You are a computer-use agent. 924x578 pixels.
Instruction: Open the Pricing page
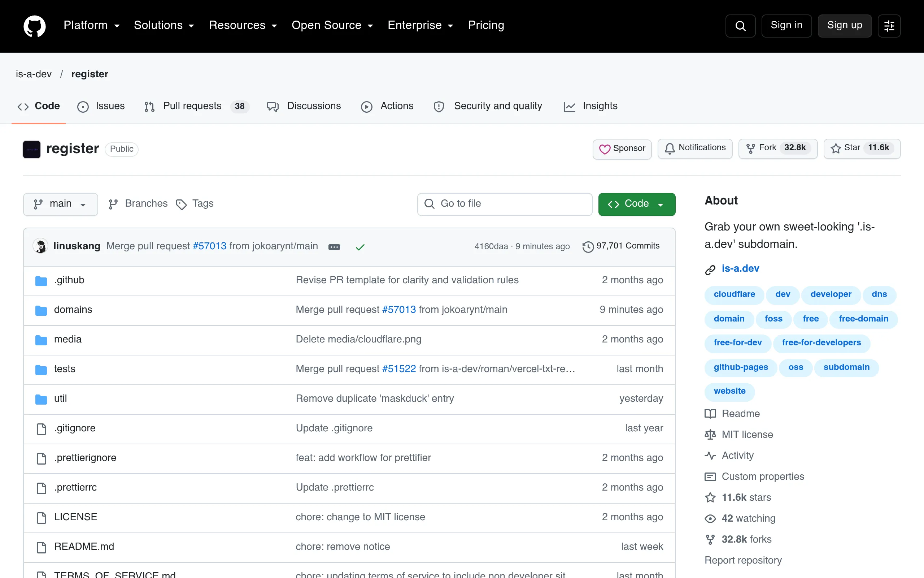pyautogui.click(x=486, y=25)
